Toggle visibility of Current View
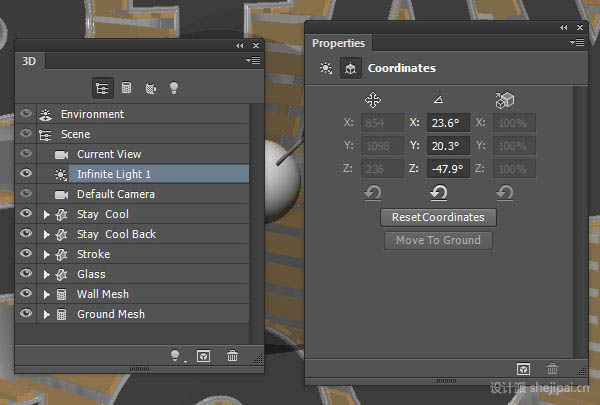600x405 pixels. 26,153
